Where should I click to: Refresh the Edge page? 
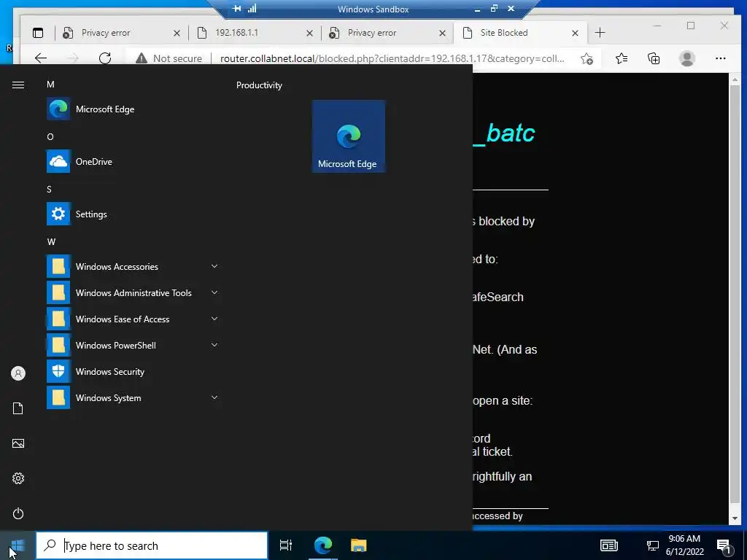pos(105,58)
